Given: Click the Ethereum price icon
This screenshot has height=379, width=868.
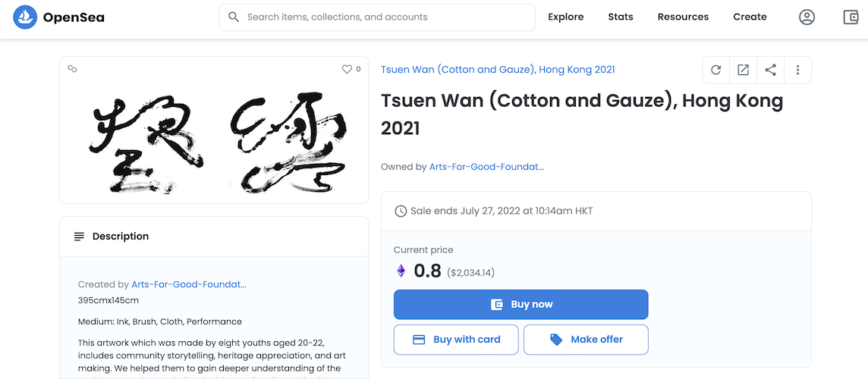Looking at the screenshot, I should (401, 271).
